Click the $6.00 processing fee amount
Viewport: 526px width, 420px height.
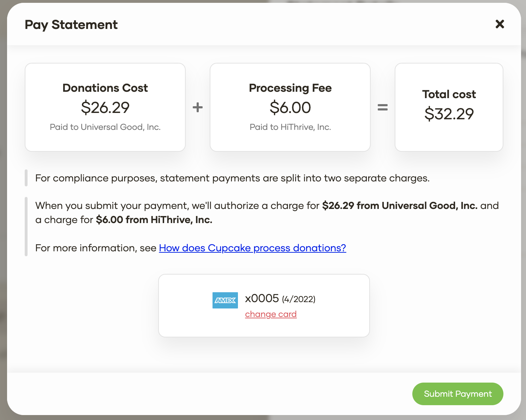pos(290,107)
